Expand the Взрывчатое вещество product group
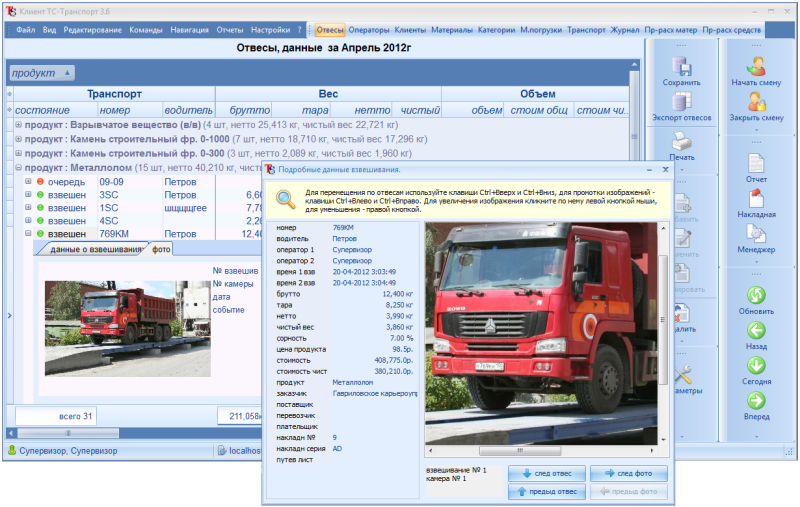This screenshot has height=507, width=800. (18, 124)
